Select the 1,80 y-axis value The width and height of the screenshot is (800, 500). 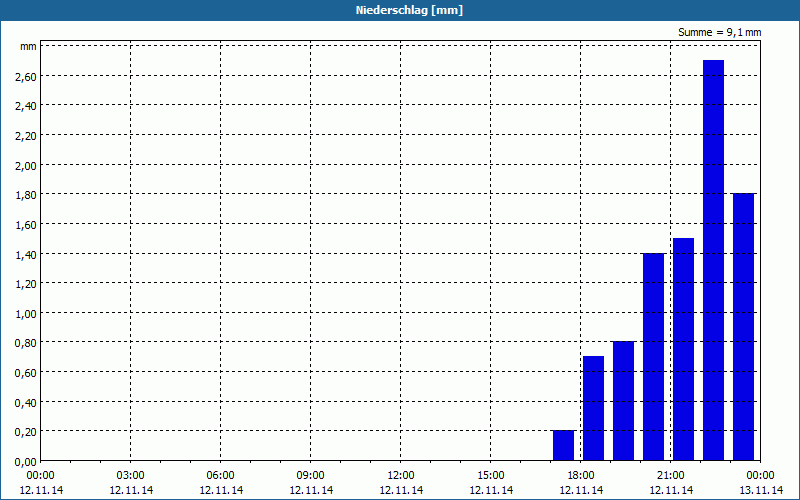pyautogui.click(x=26, y=195)
